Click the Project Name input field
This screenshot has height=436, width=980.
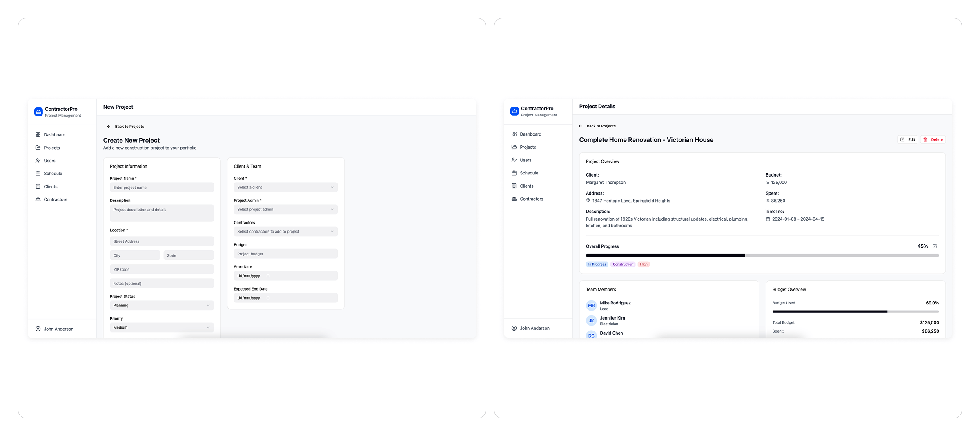click(x=161, y=188)
